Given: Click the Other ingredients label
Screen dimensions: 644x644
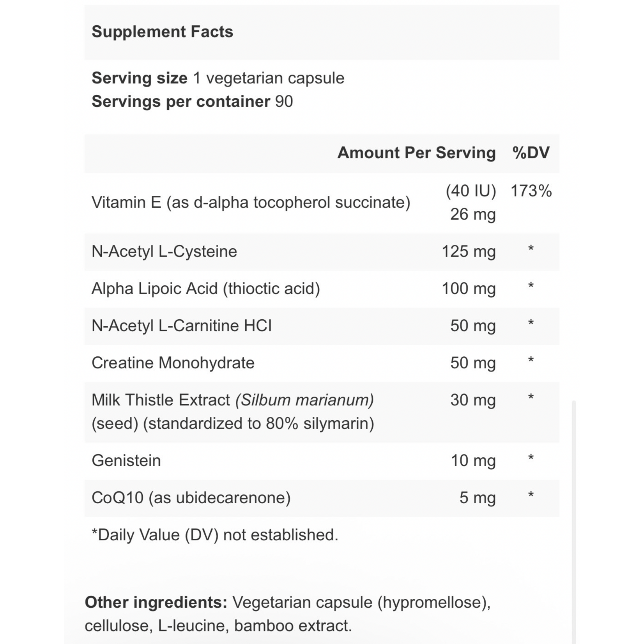Looking at the screenshot, I should pos(156,602).
